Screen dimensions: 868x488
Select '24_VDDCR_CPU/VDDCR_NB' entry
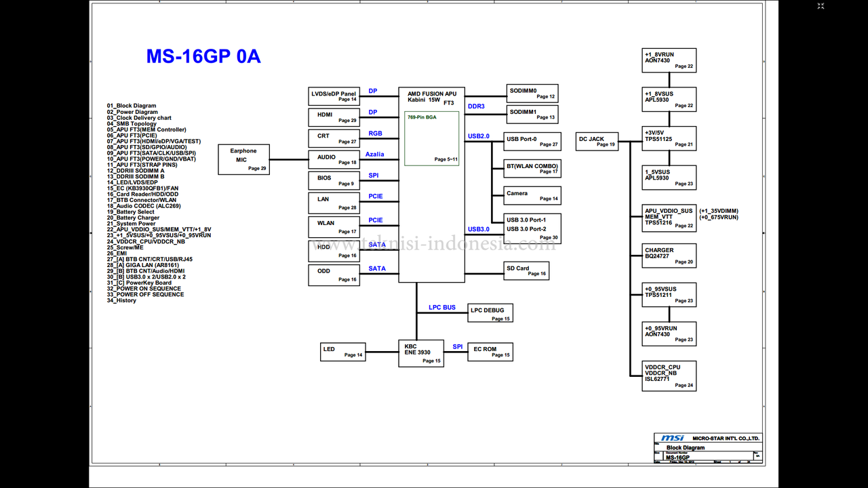(x=146, y=241)
